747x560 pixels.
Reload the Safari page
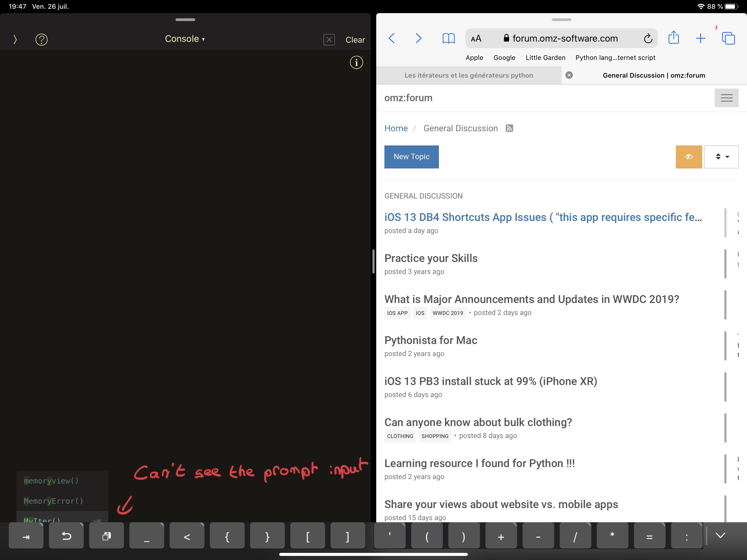pyautogui.click(x=648, y=39)
